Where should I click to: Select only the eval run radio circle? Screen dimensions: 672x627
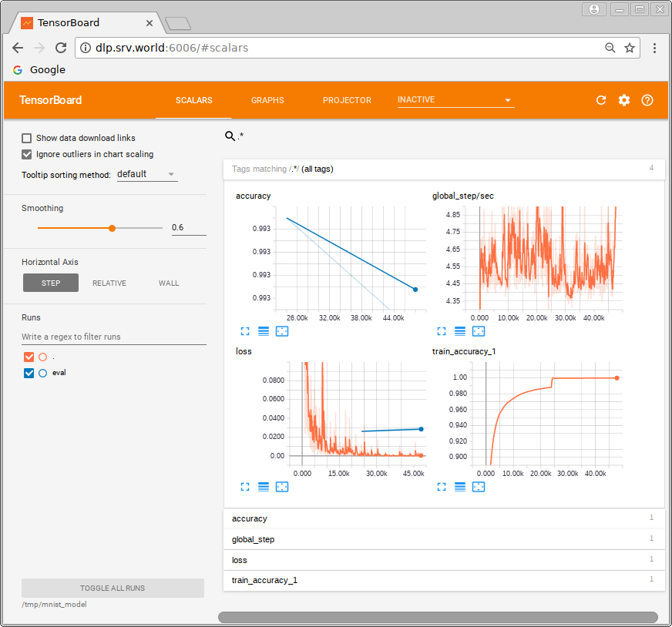[43, 373]
